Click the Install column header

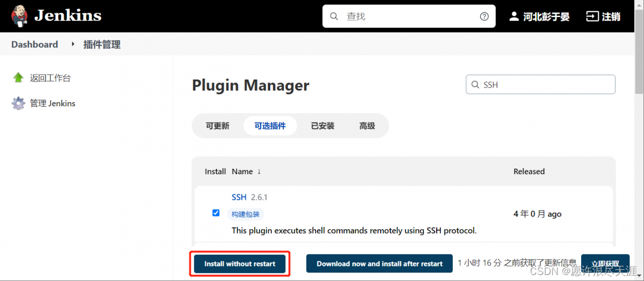click(215, 171)
